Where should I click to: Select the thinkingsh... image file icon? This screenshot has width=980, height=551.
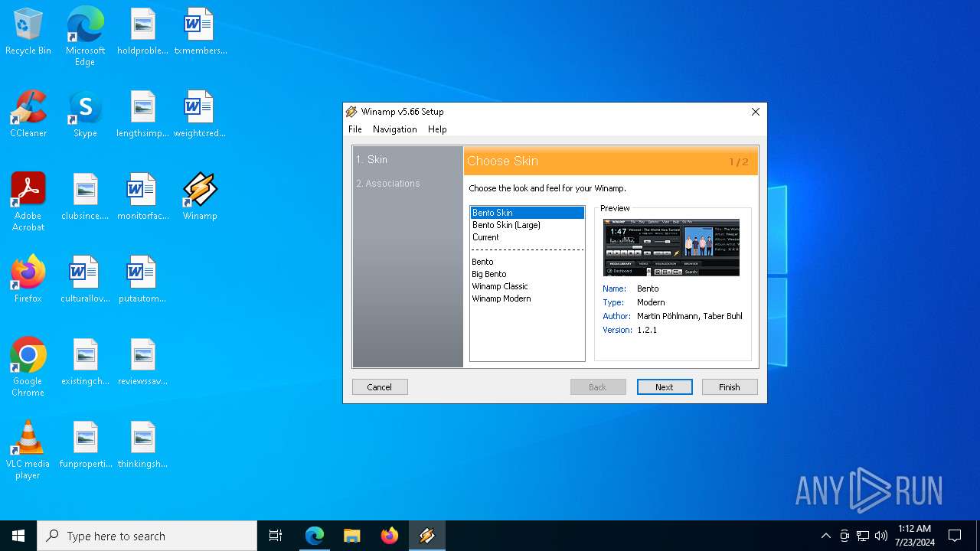tap(142, 445)
